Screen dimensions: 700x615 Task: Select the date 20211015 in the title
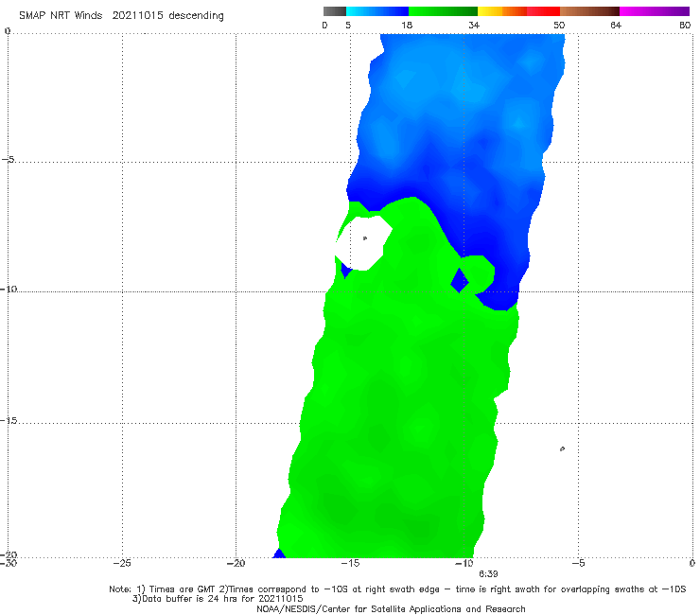click(x=137, y=16)
